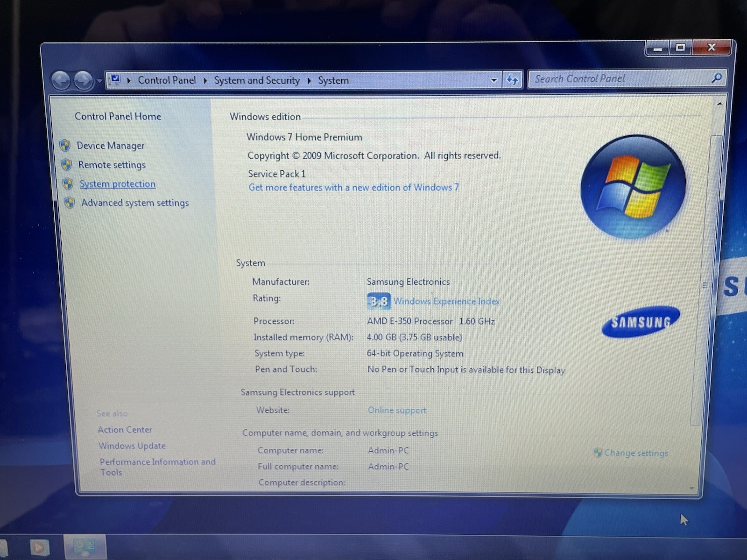Select Control Panel in the breadcrumb
The width and height of the screenshot is (747, 560).
(x=167, y=80)
